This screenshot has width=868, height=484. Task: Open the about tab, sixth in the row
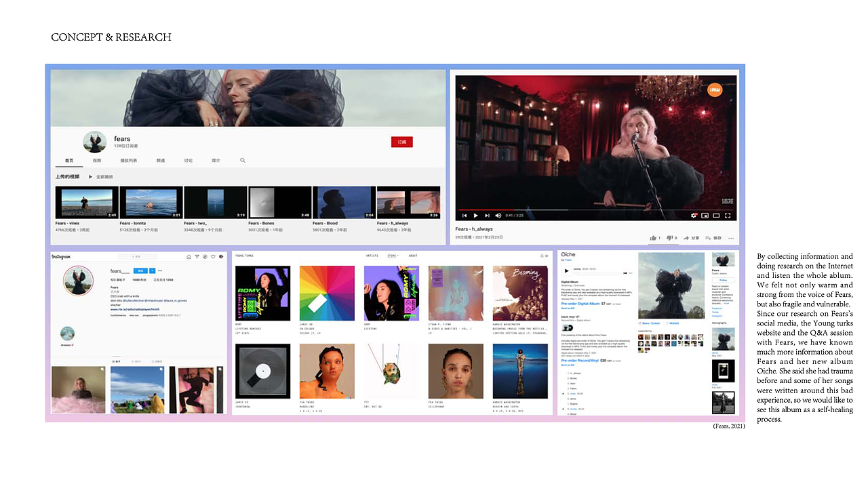coord(216,161)
